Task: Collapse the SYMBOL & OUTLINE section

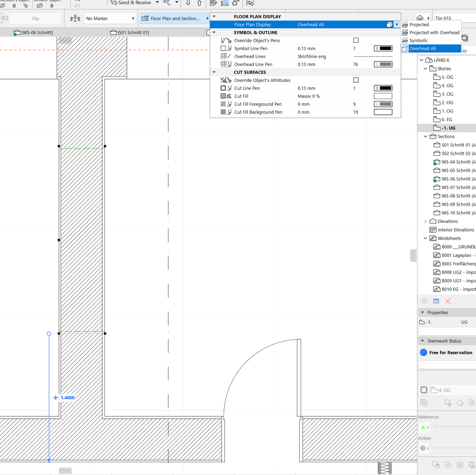Action: click(214, 32)
